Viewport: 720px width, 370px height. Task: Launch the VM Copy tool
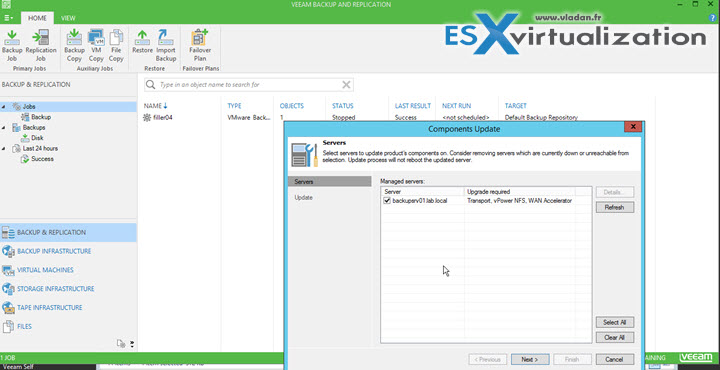point(96,46)
